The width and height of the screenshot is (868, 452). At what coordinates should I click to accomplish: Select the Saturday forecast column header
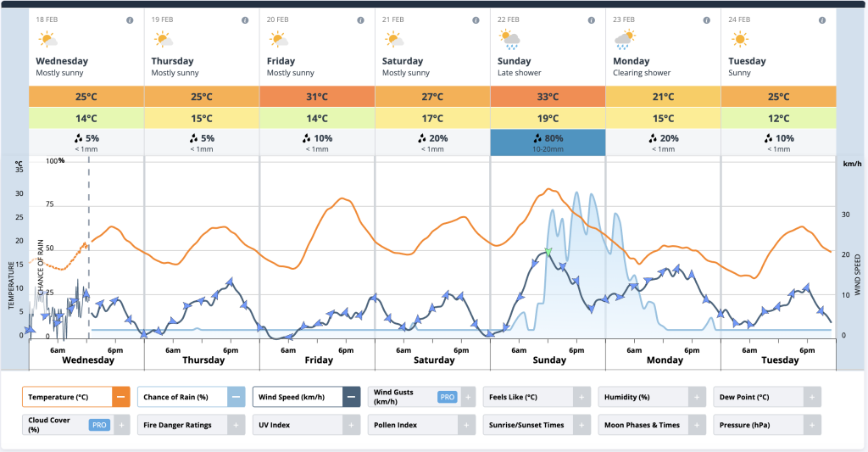tap(432, 61)
